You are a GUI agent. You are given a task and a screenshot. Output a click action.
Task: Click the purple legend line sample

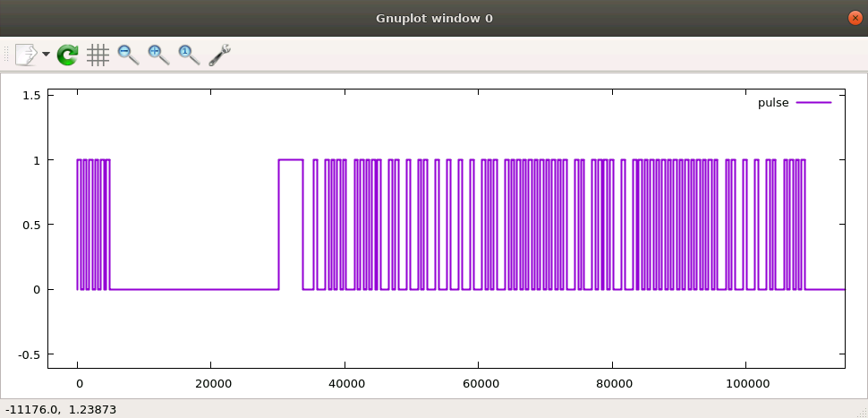814,103
